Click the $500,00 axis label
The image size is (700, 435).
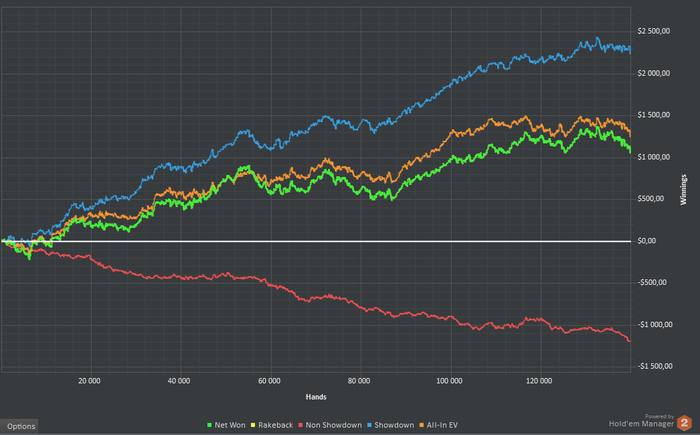coord(650,199)
